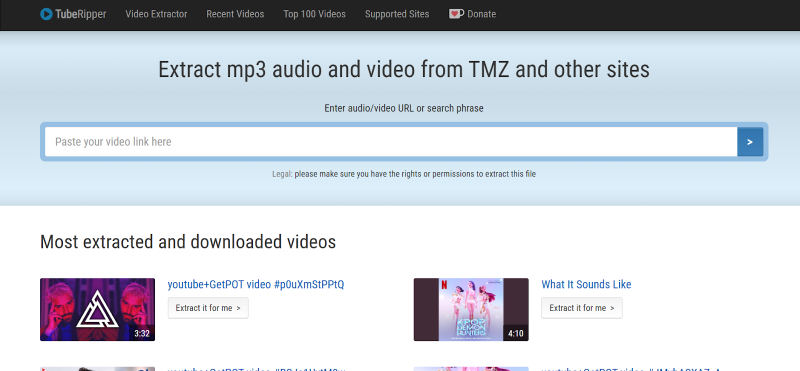Submit the URL with the blue arrow button
Screen dimensions: 800x371
coord(750,141)
